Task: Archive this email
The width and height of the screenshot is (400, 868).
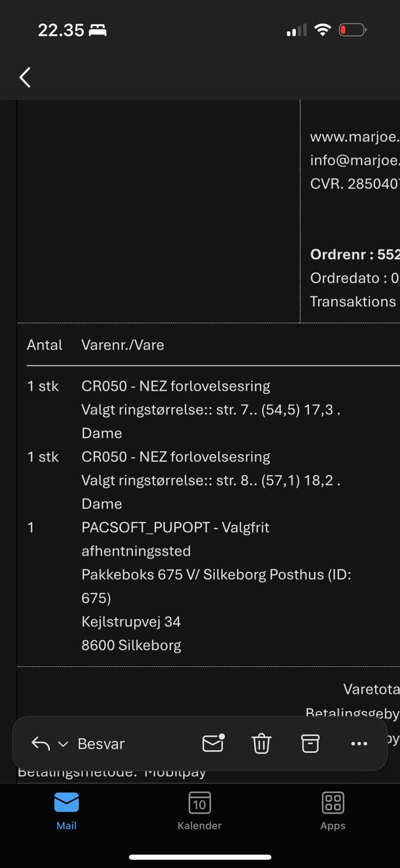Action: [x=310, y=743]
